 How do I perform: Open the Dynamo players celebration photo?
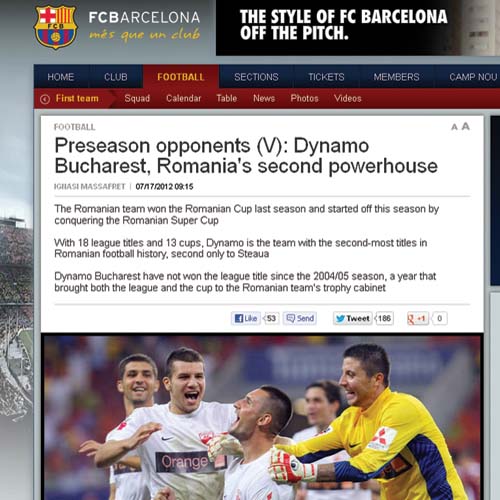(262, 417)
